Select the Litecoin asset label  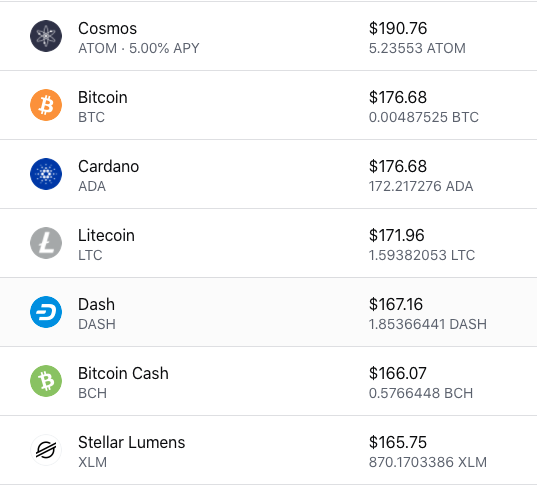click(106, 235)
